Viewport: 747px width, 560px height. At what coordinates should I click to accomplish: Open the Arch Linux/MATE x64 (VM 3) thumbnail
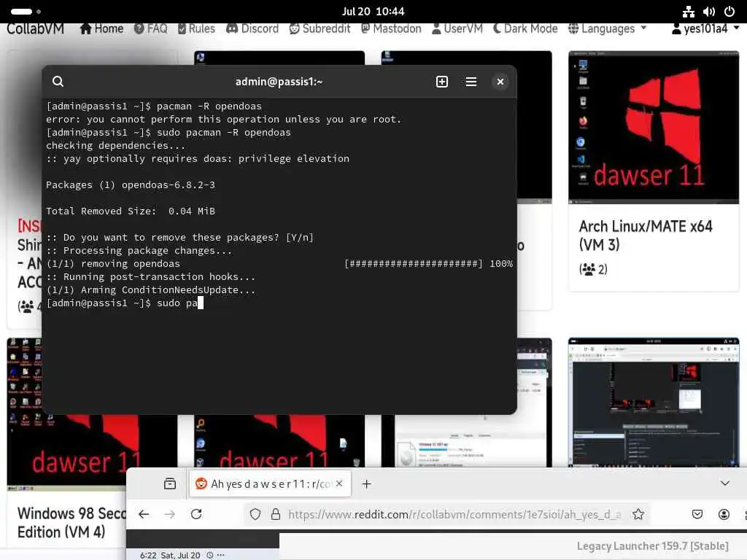654,127
